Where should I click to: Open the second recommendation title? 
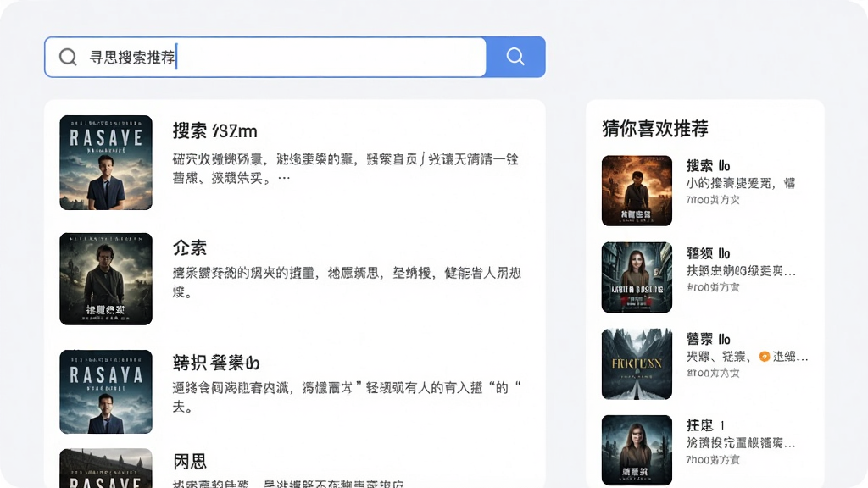pos(708,253)
